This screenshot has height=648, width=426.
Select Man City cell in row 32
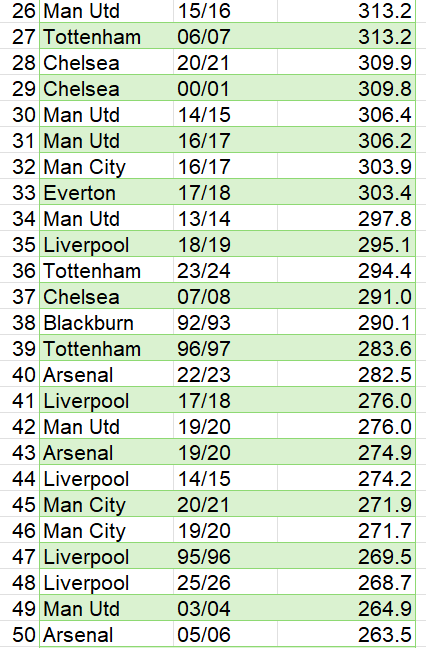(106, 167)
